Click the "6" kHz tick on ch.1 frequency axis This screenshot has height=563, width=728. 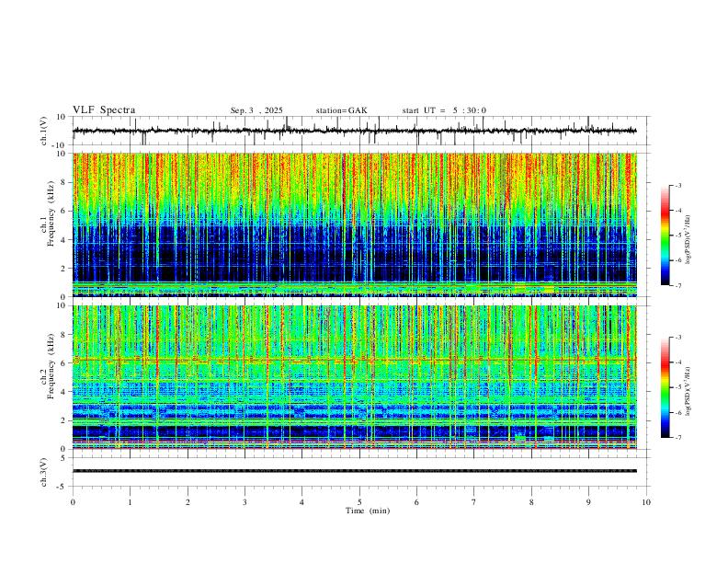coord(63,211)
